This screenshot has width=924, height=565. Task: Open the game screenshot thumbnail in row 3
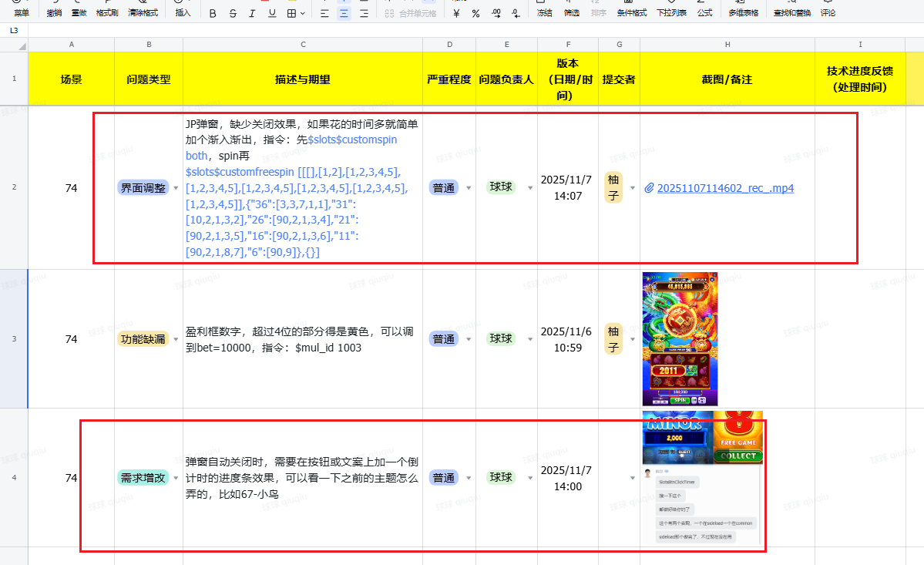point(680,338)
